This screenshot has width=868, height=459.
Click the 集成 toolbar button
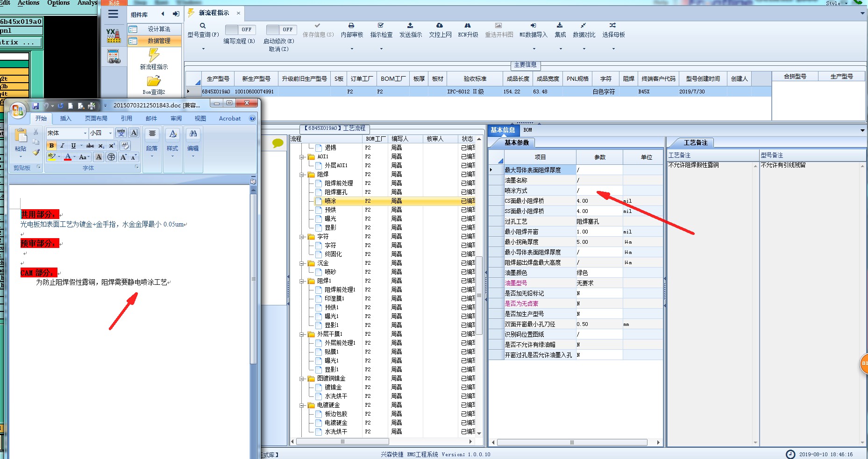click(x=560, y=30)
